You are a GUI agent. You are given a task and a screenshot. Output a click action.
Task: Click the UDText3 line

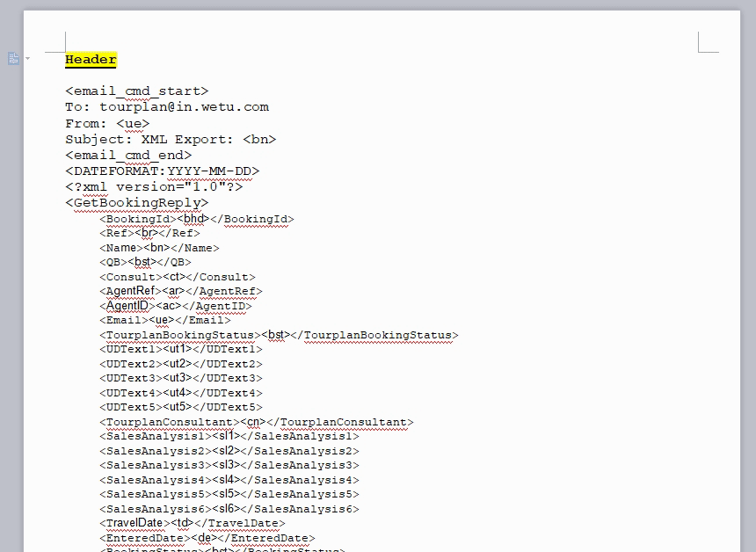[181, 378]
